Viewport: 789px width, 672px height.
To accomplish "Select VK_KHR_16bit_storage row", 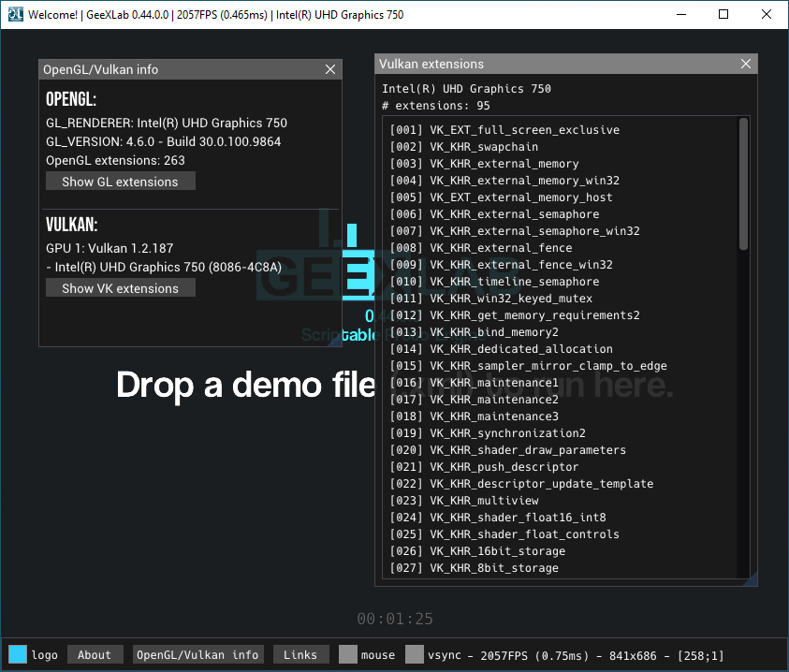I will coord(477,551).
